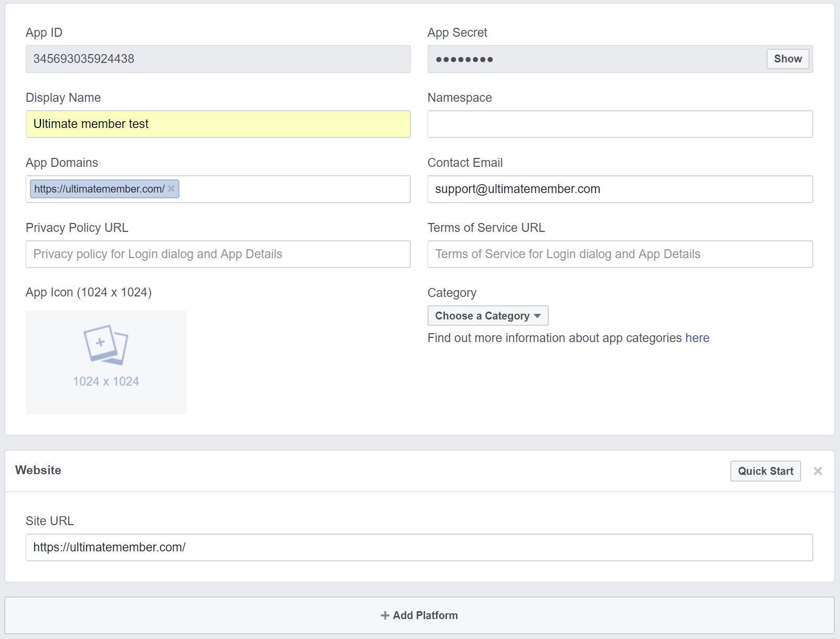Upload an App Icon via the 1024x1024 placeholder

[x=105, y=362]
